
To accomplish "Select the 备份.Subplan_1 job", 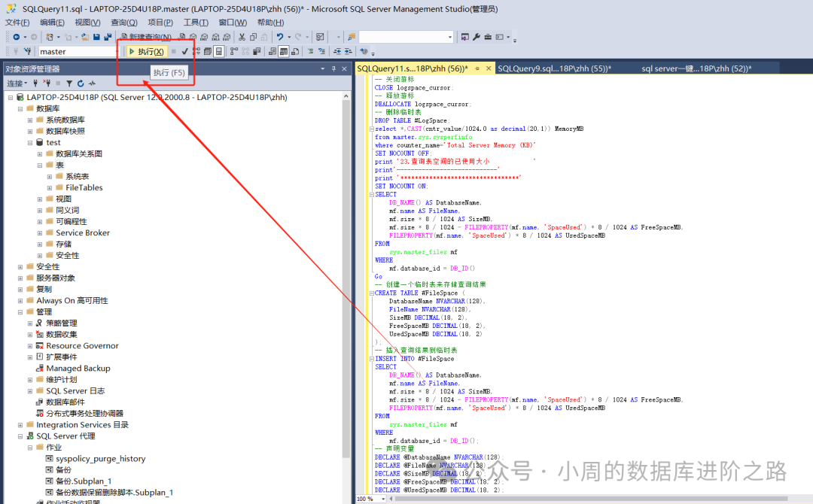I will click(84, 481).
